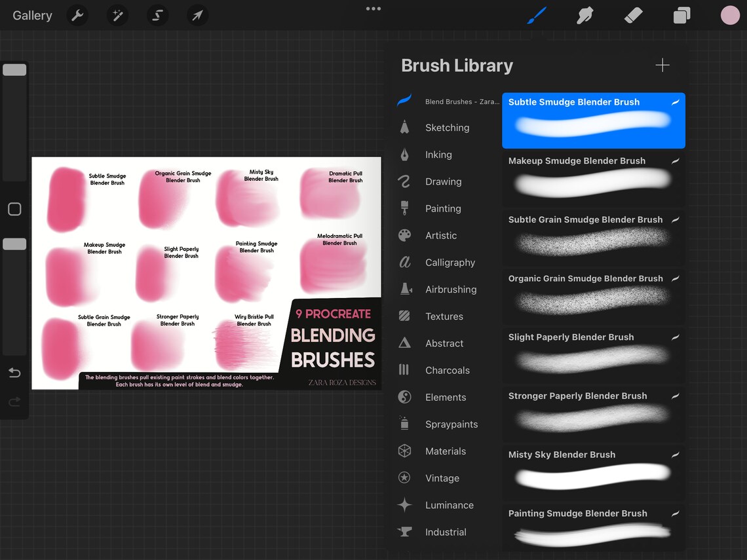Select the Painting Smudge Blender Brush
The image size is (747, 560).
(x=594, y=528)
